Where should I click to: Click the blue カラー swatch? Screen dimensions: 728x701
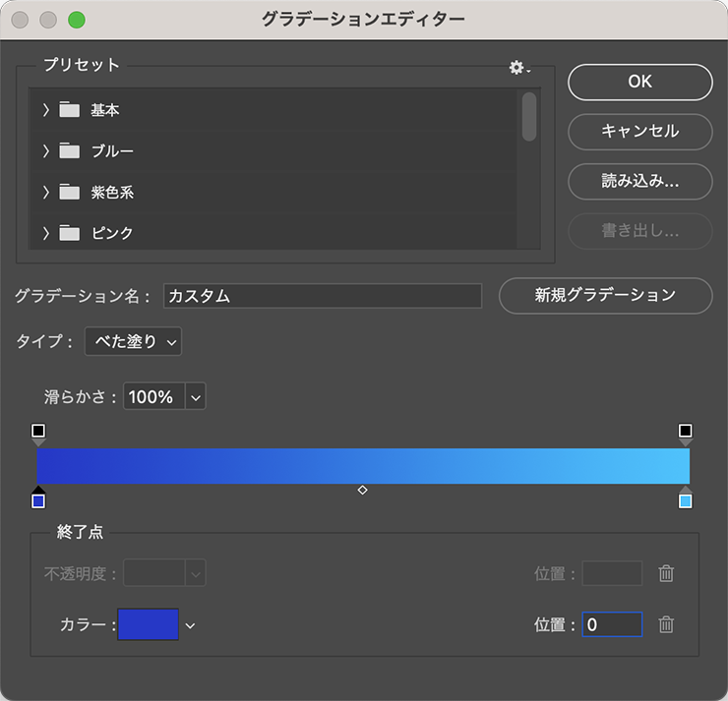[148, 624]
